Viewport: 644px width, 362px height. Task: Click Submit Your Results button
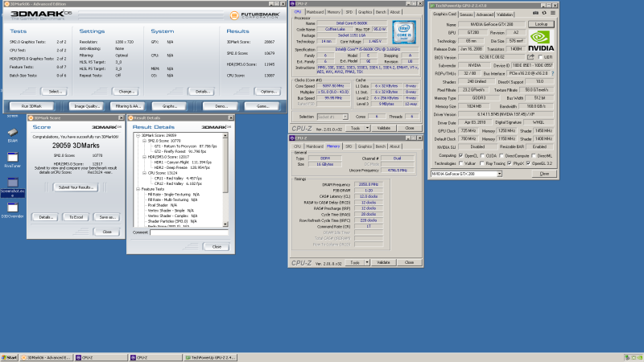point(76,187)
